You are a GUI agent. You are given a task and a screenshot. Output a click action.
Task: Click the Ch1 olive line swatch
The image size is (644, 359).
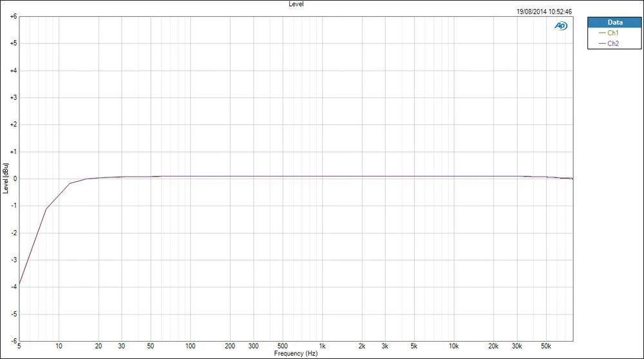point(602,33)
